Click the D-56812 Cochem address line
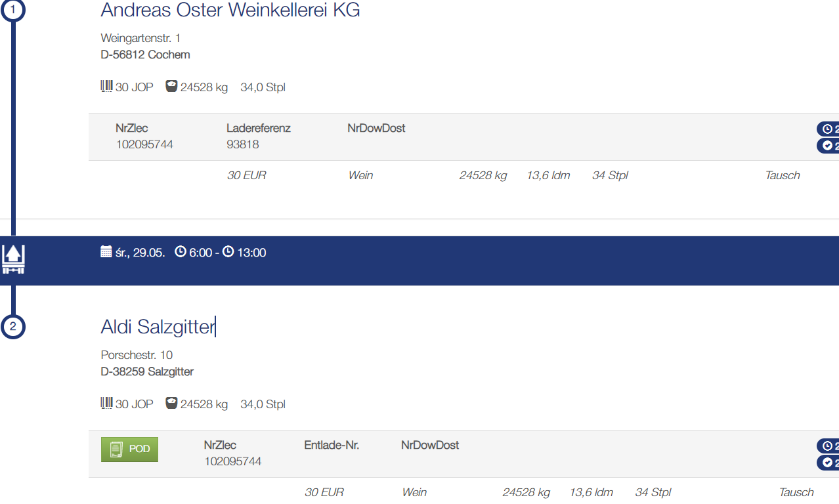Screen dimensions: 839x504 [x=146, y=54]
